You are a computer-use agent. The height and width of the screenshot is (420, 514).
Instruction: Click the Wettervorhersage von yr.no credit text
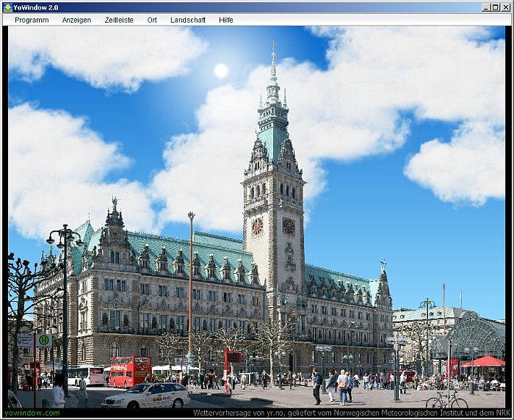tap(352, 413)
